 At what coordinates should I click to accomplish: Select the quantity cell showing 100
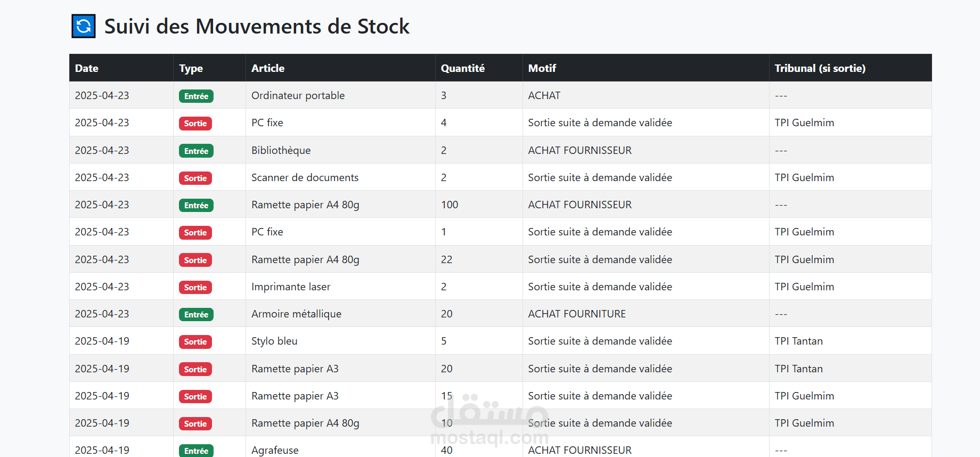[450, 205]
